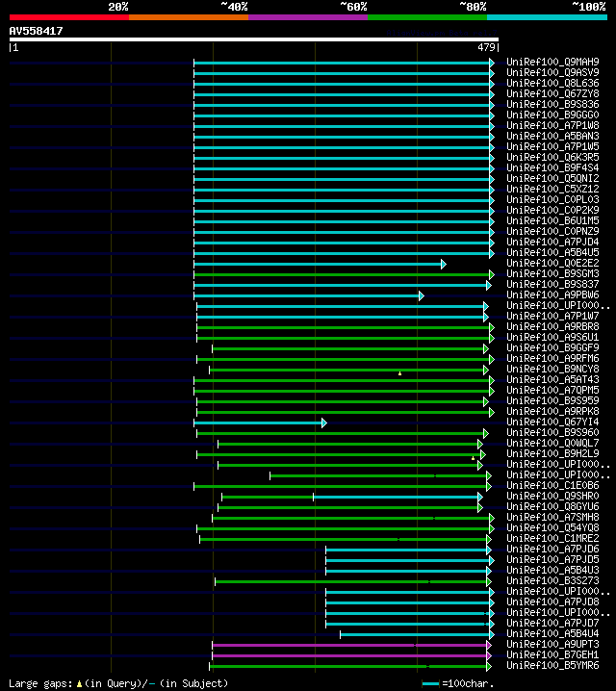
Task: Click the green ~80% legend segment
Action: point(427,17)
